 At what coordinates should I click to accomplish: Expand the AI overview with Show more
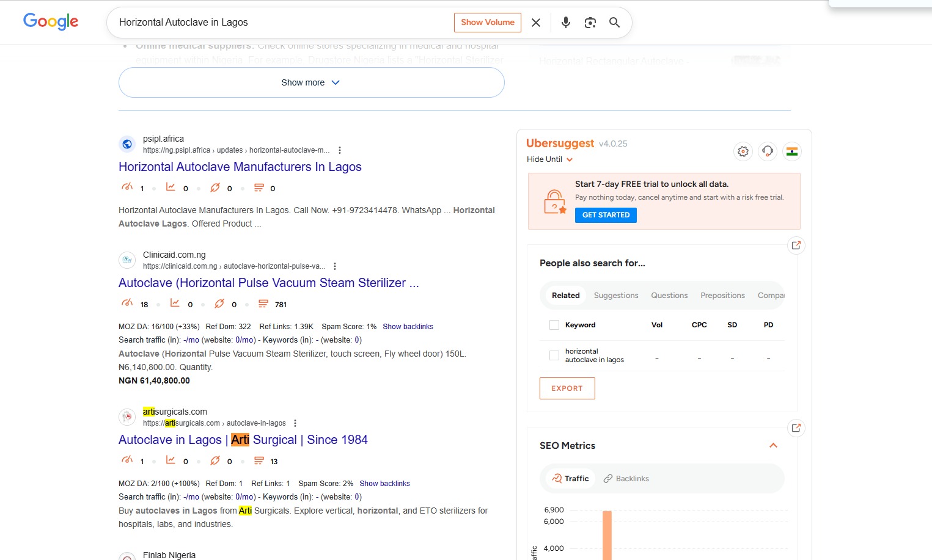[311, 82]
